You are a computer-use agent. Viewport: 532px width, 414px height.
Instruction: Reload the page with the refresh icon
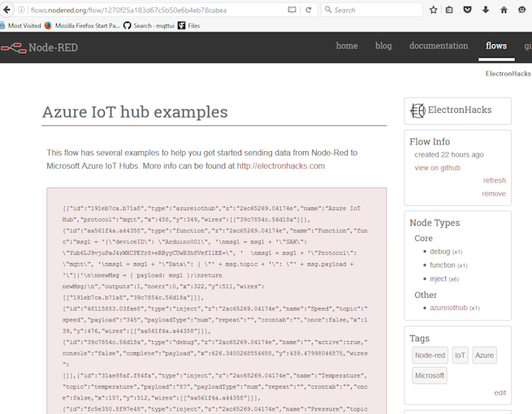pyautogui.click(x=309, y=10)
